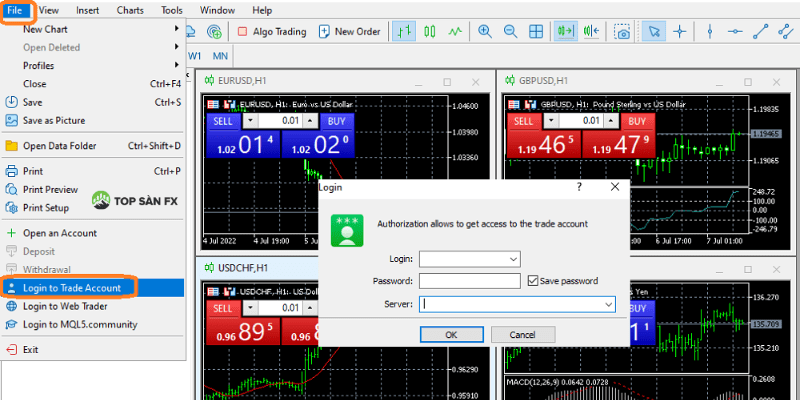Decrease EURUSD lot volume arrow
This screenshot has width=800, height=400.
(251, 121)
